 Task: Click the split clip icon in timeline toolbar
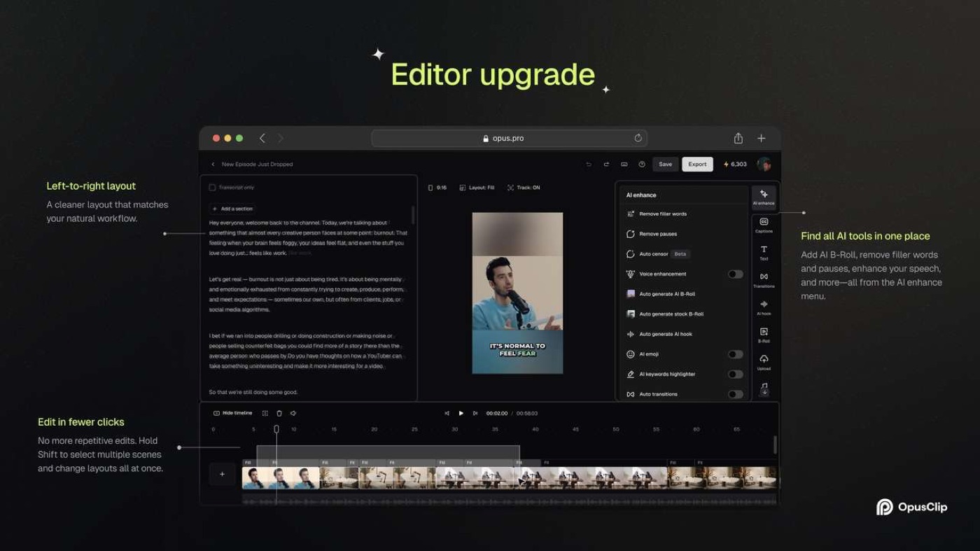click(265, 413)
